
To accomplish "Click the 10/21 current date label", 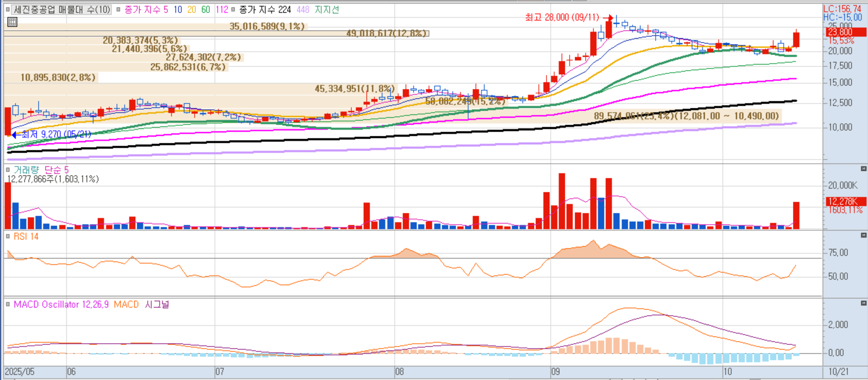I will point(838,372).
